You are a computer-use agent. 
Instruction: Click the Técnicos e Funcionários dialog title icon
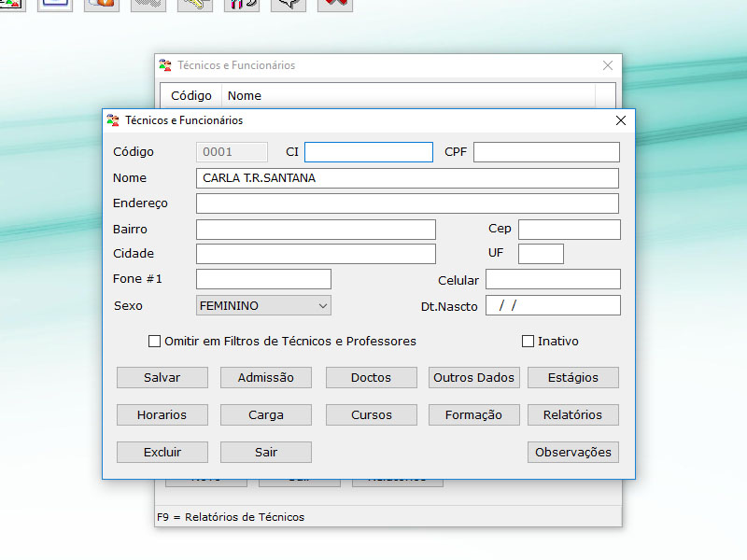pyautogui.click(x=114, y=120)
